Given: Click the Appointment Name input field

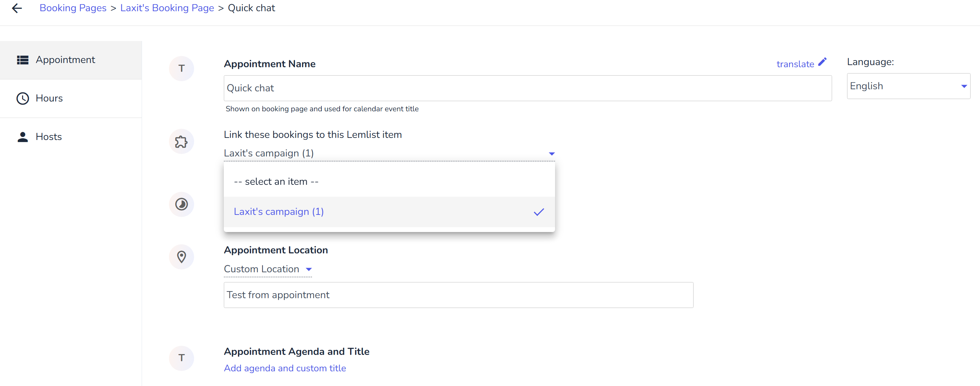Looking at the screenshot, I should [528, 88].
